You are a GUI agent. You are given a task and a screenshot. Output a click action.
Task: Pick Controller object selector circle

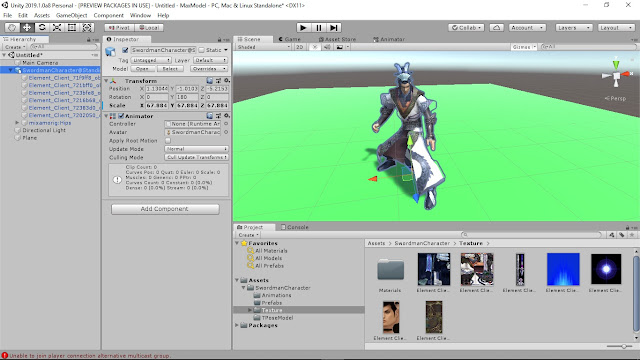[226, 124]
